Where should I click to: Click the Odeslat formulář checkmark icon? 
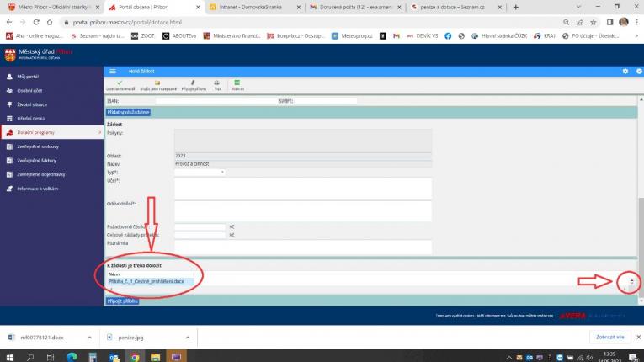120,83
